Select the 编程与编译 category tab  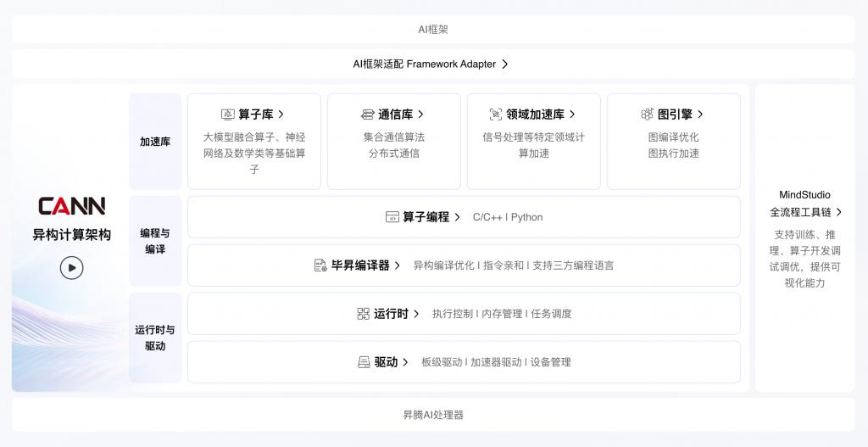tap(155, 241)
